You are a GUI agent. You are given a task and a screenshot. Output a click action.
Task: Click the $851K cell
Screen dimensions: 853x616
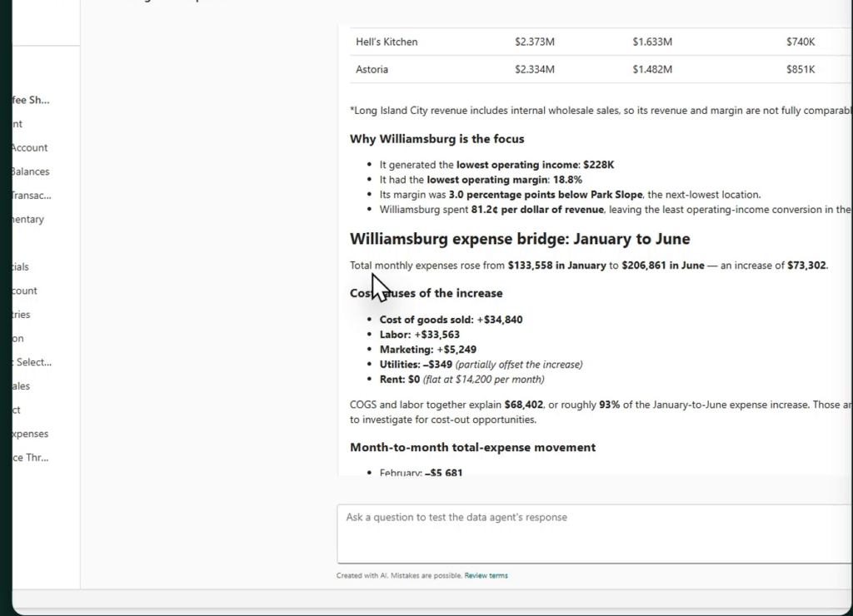click(x=801, y=70)
